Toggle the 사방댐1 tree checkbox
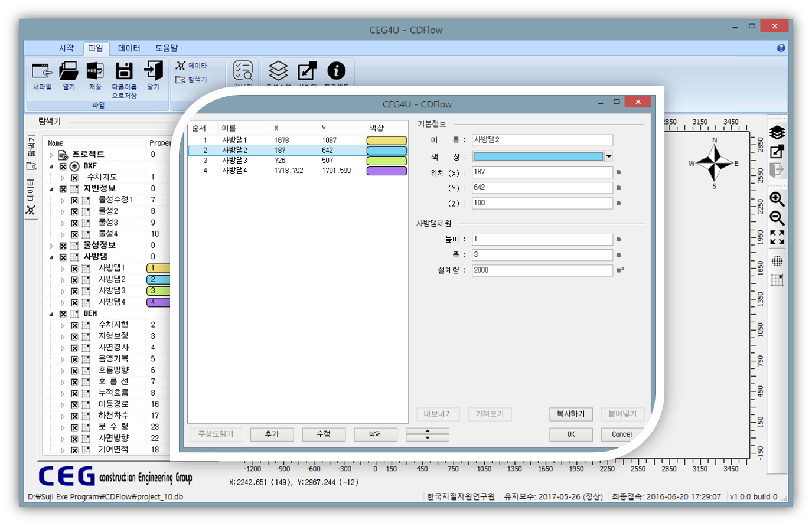Screen dimensions: 812x526 point(74,269)
